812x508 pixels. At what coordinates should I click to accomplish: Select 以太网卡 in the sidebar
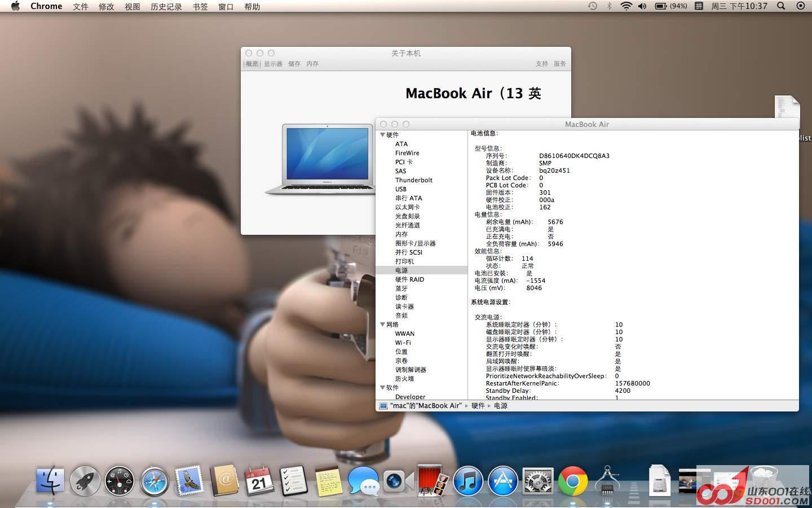(408, 207)
